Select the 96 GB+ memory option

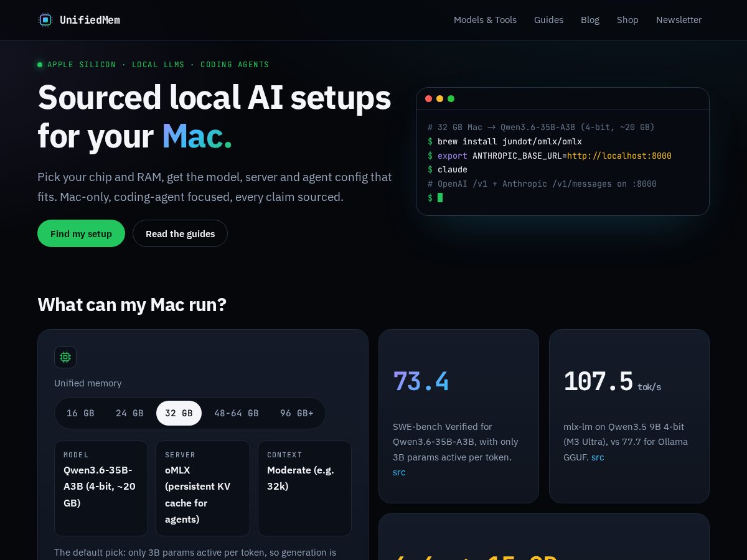(x=297, y=413)
